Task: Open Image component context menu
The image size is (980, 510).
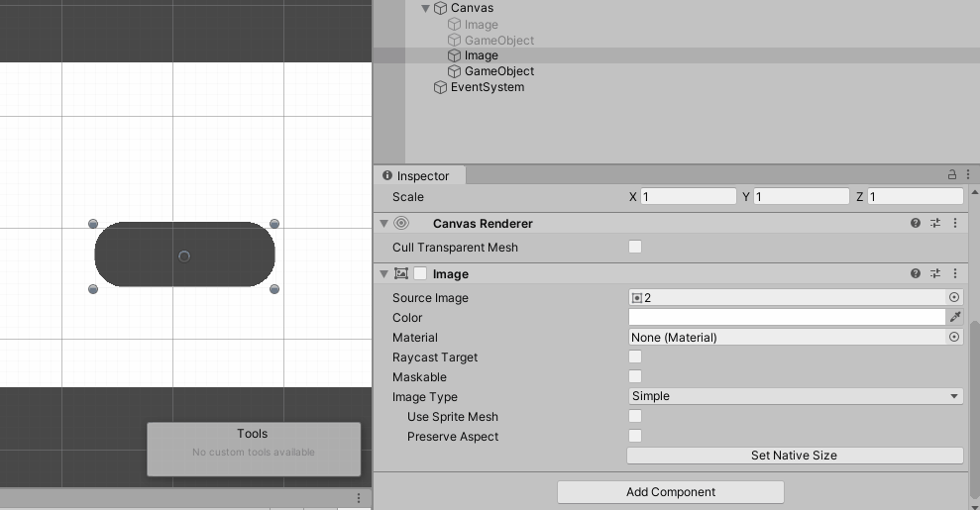Action: [955, 273]
